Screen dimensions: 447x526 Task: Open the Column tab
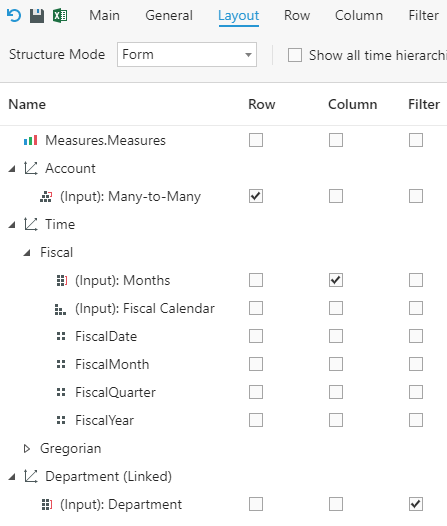(x=359, y=15)
